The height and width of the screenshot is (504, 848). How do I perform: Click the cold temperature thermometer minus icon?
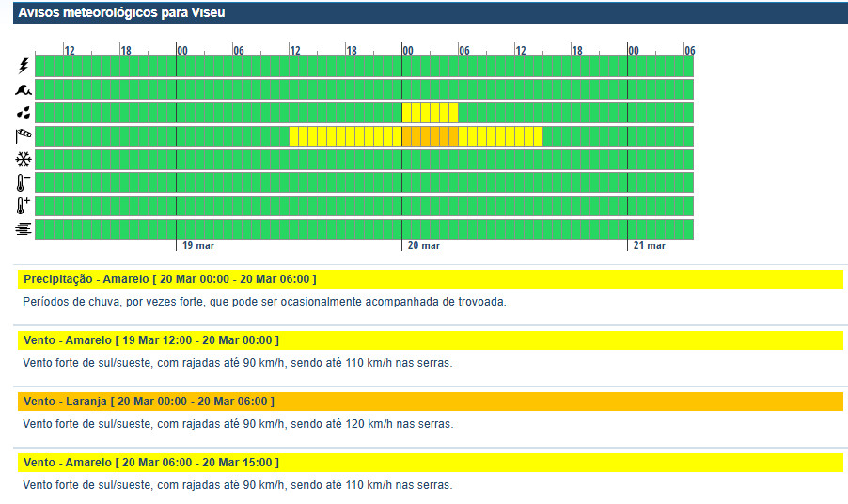click(x=24, y=182)
